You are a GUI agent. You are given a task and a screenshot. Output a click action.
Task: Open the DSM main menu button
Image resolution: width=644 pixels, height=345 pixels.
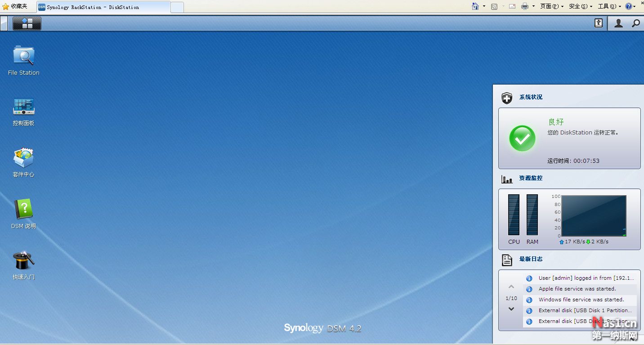[27, 23]
